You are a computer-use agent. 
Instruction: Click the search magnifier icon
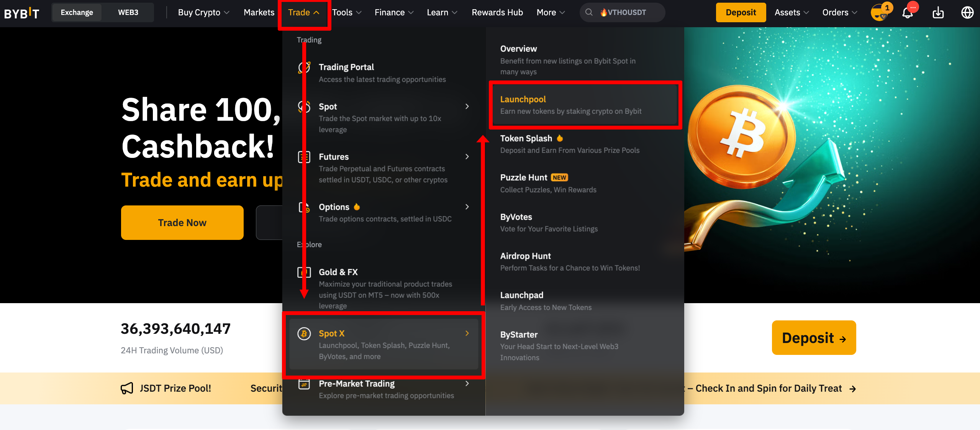589,13
